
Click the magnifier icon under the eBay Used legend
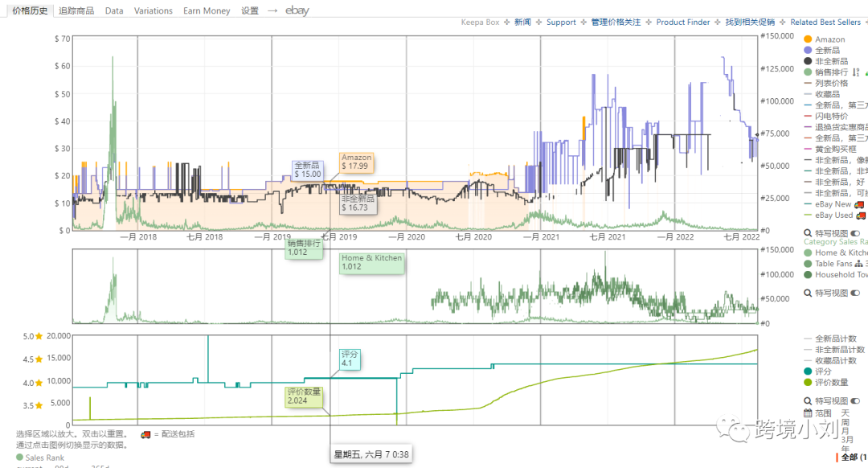[x=808, y=233]
